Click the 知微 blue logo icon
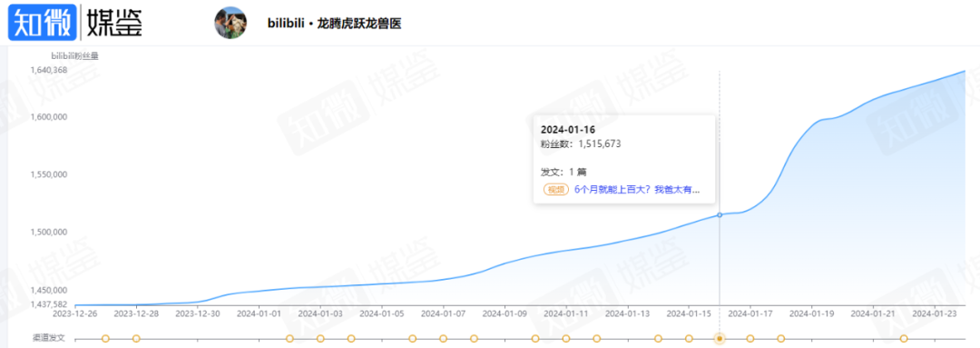The height and width of the screenshot is (348, 980). coord(43,23)
